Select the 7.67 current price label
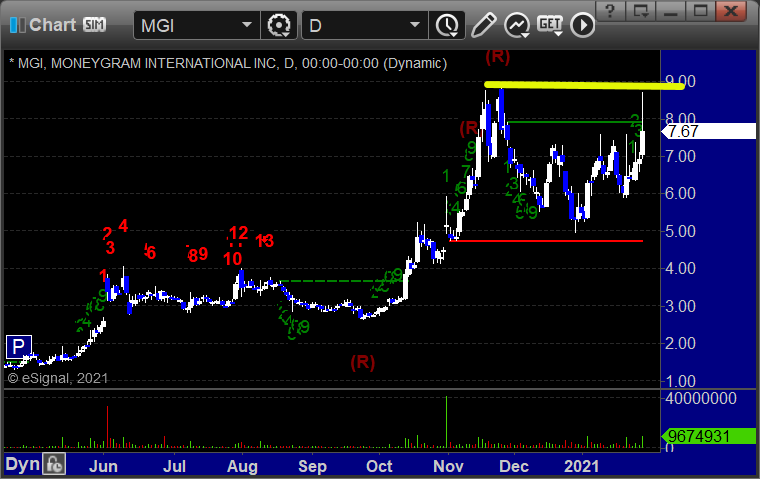The width and height of the screenshot is (760, 479). pyautogui.click(x=709, y=131)
